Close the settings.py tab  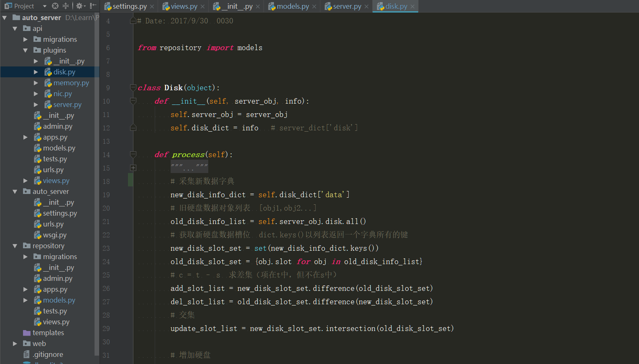pos(152,7)
